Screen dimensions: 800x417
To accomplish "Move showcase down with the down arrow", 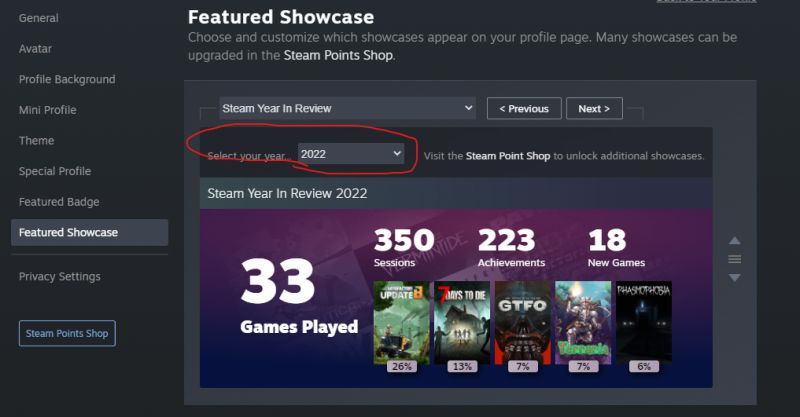I will tap(734, 278).
